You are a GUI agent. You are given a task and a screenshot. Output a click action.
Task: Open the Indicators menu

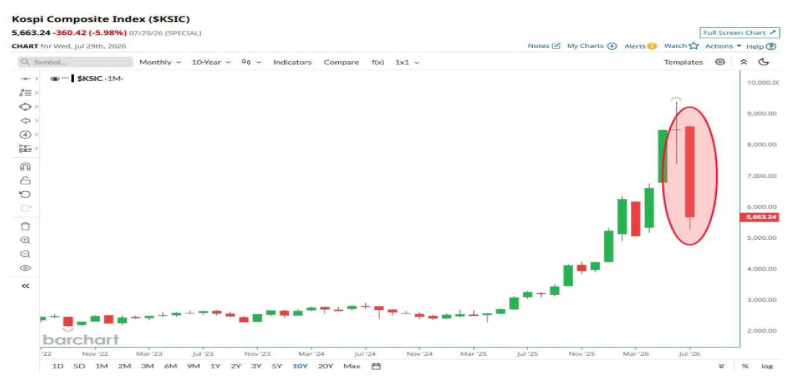[x=292, y=62]
